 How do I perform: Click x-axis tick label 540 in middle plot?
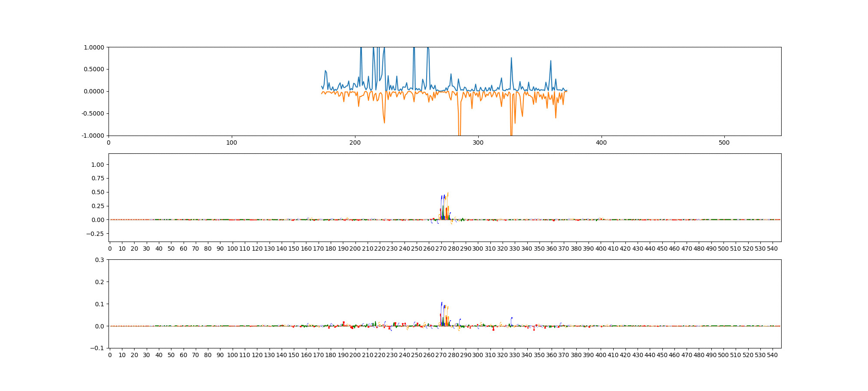(773, 249)
